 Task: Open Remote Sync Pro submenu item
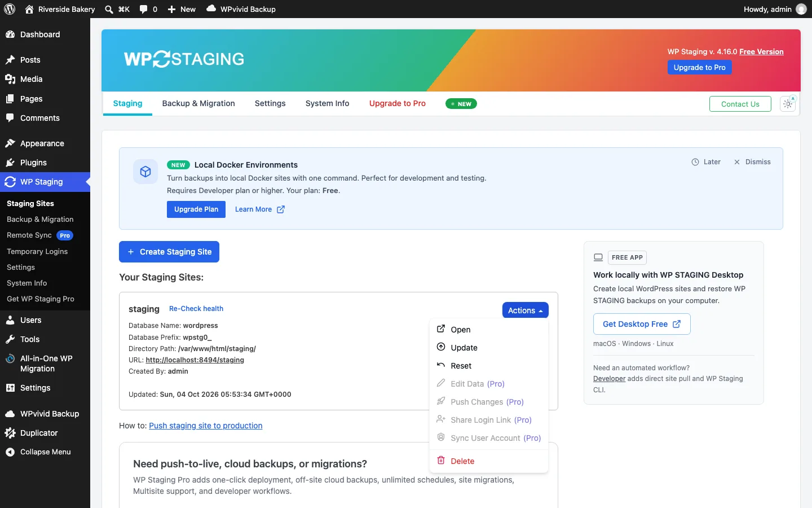[40, 235]
